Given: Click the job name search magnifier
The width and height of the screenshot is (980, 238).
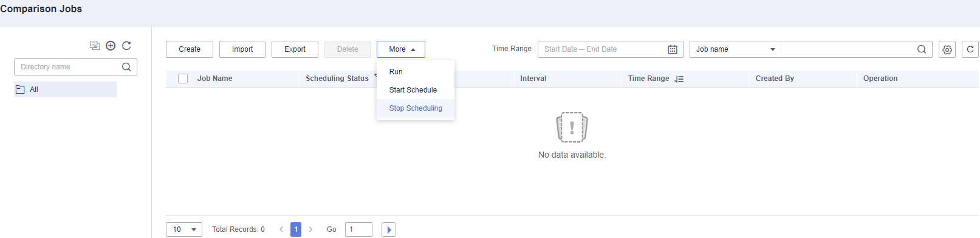Looking at the screenshot, I should (x=922, y=49).
